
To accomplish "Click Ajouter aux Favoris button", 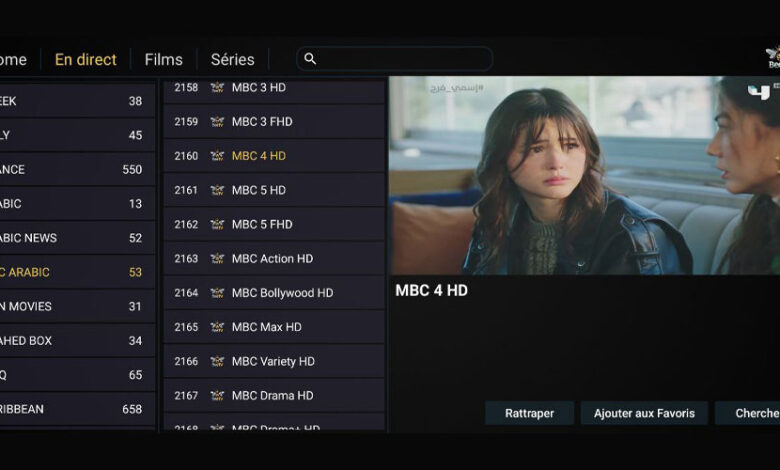I will pos(644,413).
